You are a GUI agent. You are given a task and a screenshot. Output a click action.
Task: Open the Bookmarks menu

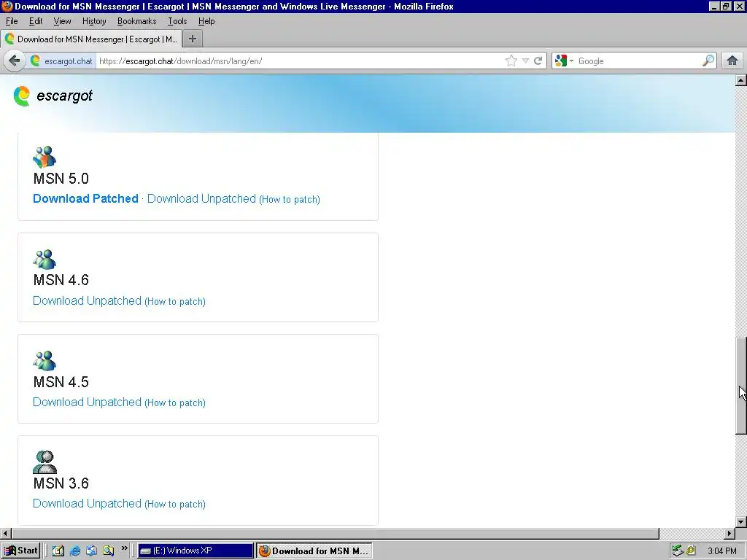pyautogui.click(x=136, y=21)
